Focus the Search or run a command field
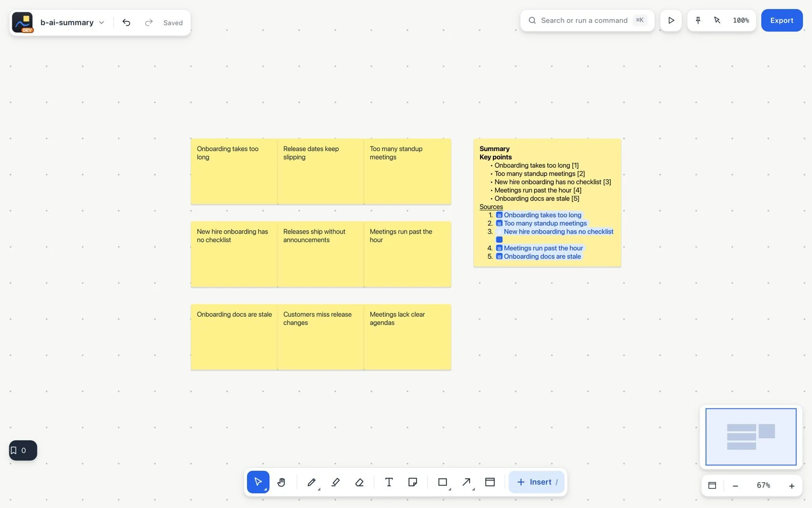 point(587,20)
